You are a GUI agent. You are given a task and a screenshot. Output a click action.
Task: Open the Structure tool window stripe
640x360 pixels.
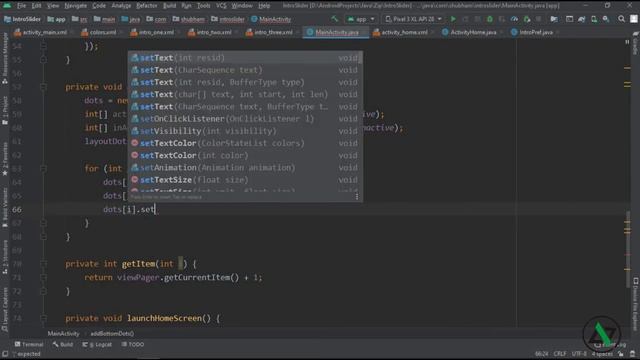coord(5,257)
